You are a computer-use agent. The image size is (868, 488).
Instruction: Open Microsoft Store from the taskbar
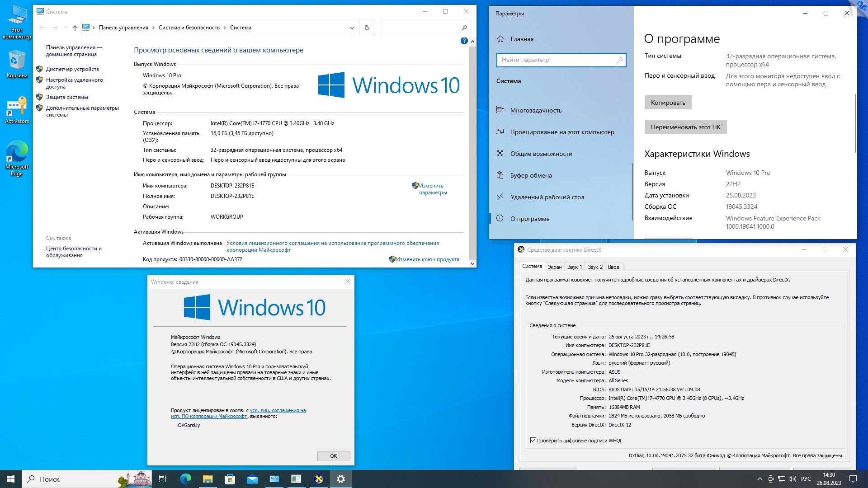pyautogui.click(x=230, y=479)
